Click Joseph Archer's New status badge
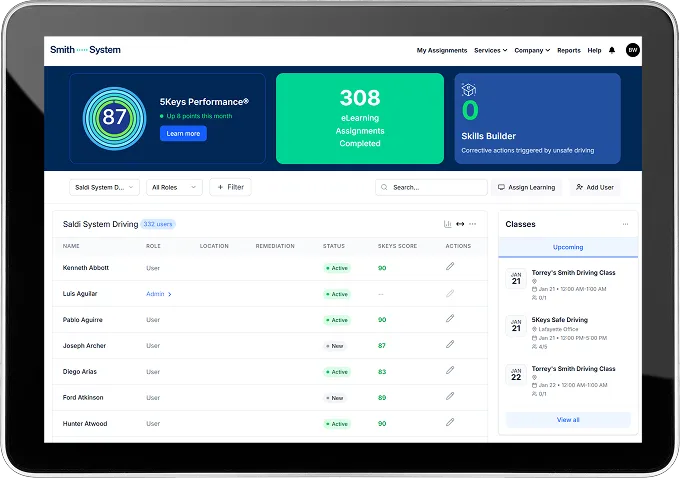 point(335,346)
